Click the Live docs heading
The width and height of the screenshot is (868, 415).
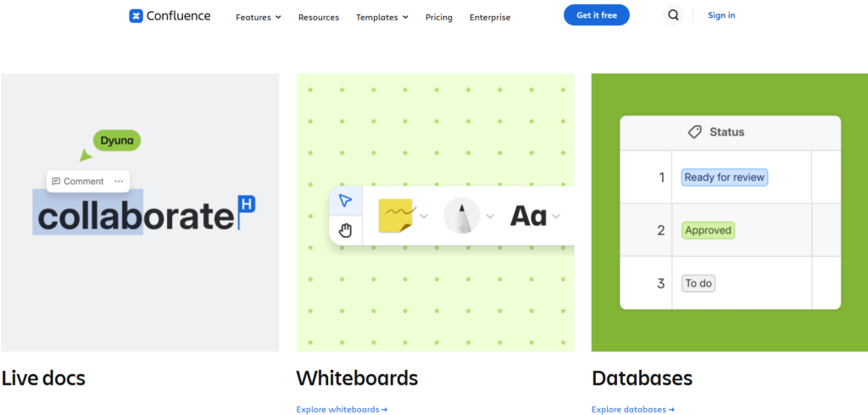43,378
